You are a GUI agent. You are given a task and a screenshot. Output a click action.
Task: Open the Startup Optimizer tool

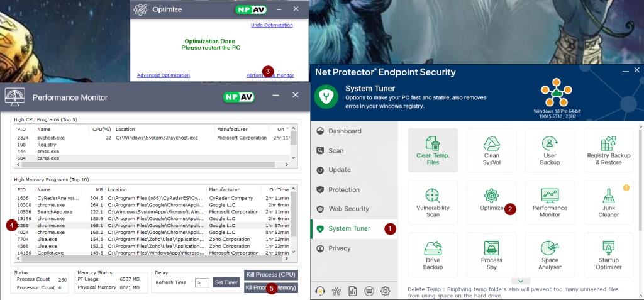pos(608,254)
